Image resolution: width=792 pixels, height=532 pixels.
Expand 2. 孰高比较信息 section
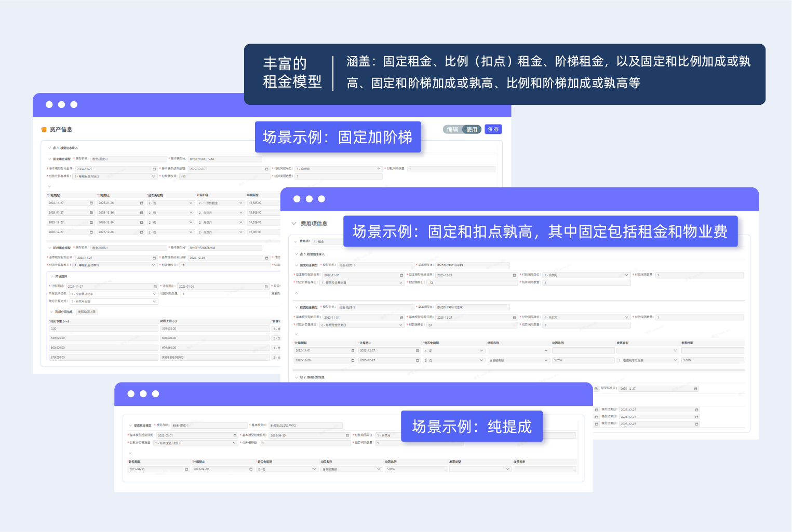click(x=296, y=377)
